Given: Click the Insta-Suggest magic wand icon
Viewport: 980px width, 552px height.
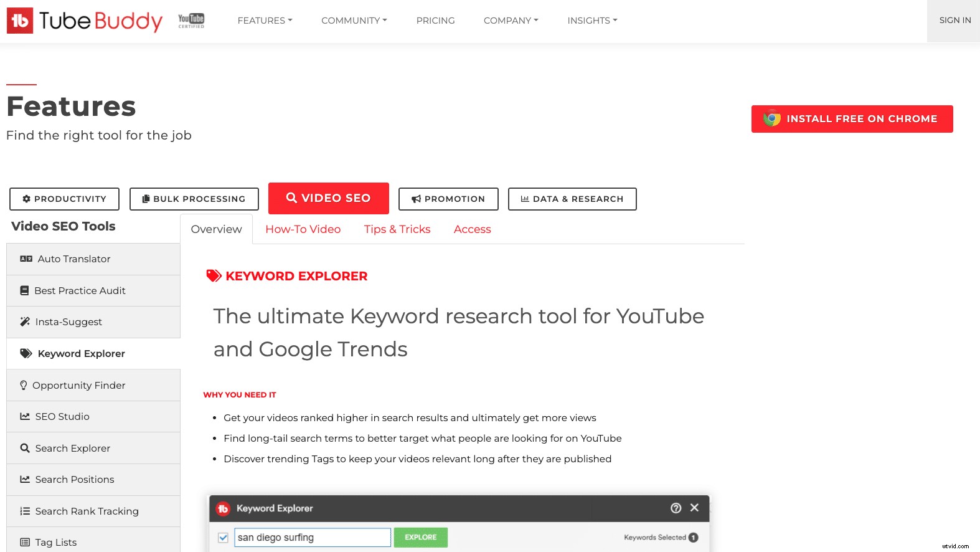Looking at the screenshot, I should coord(25,321).
